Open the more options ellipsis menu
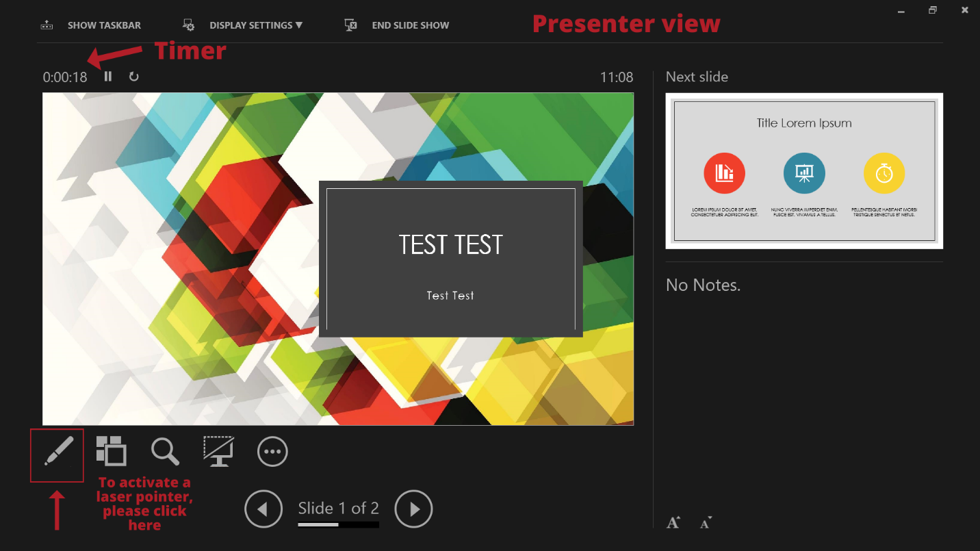The width and height of the screenshot is (980, 551). (272, 452)
